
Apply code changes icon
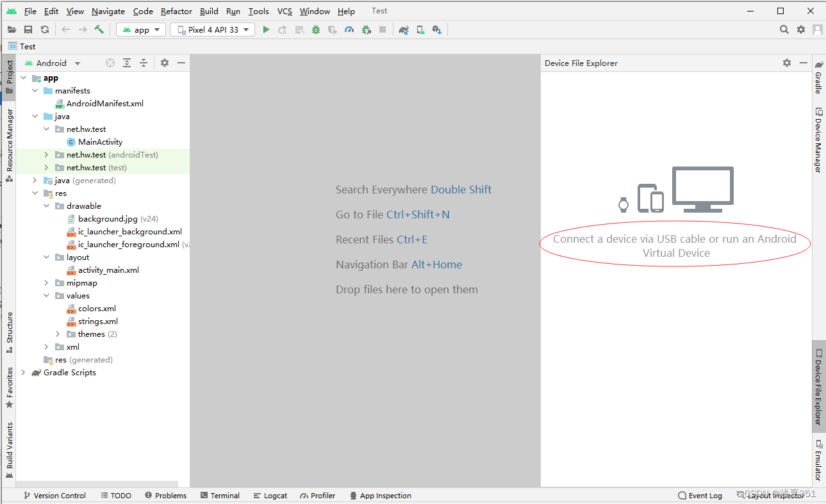pos(299,29)
